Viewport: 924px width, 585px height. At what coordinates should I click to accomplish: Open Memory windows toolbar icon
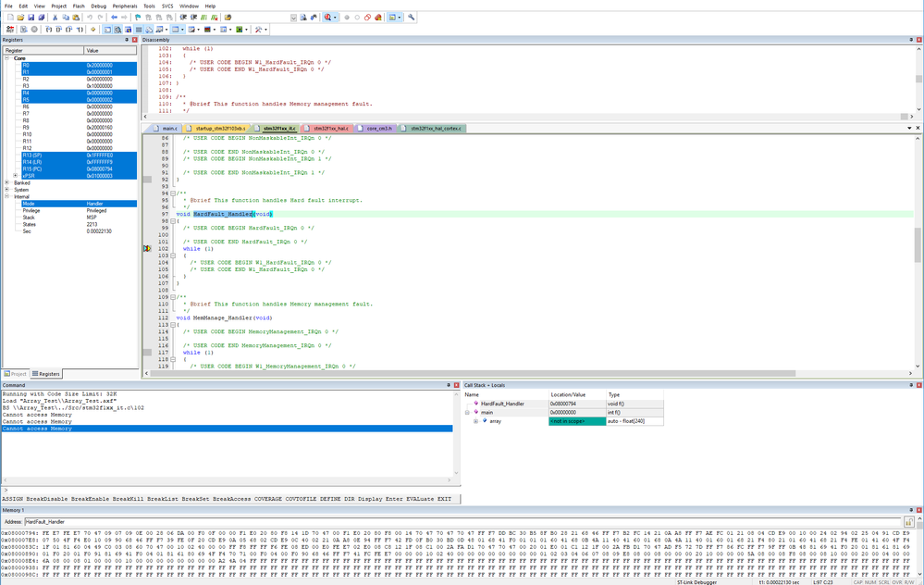click(x=176, y=30)
